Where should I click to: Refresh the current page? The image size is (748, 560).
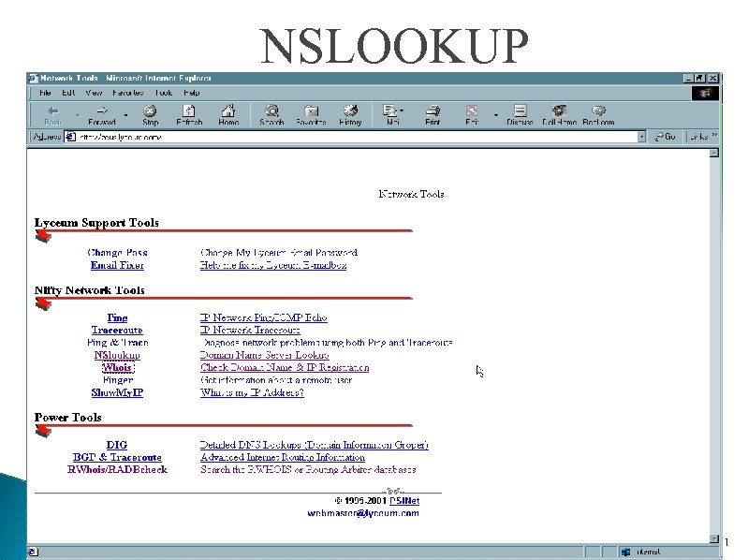click(189, 115)
